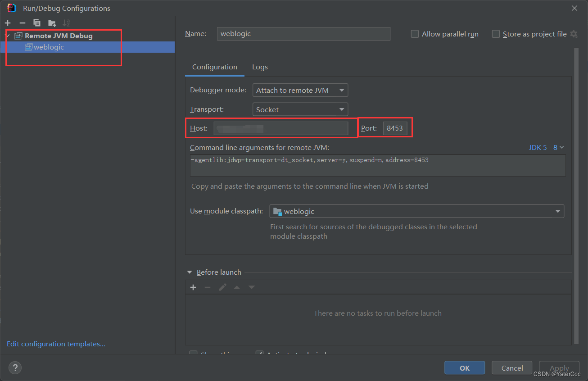
Task: Click 'Copy and paste the arguments' hint text
Action: pyautogui.click(x=310, y=186)
